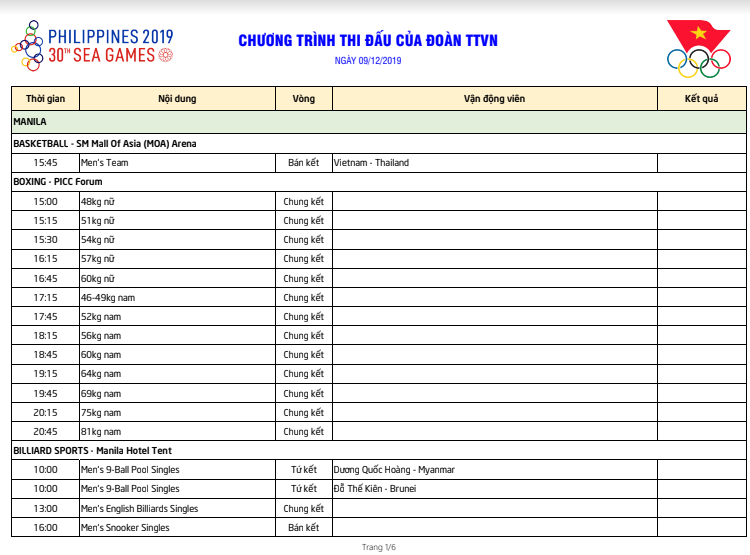Select 'BILLIARD SPORTS - Manila Hotel Tent' heading
The width and height of the screenshot is (750, 555).
[x=92, y=451]
